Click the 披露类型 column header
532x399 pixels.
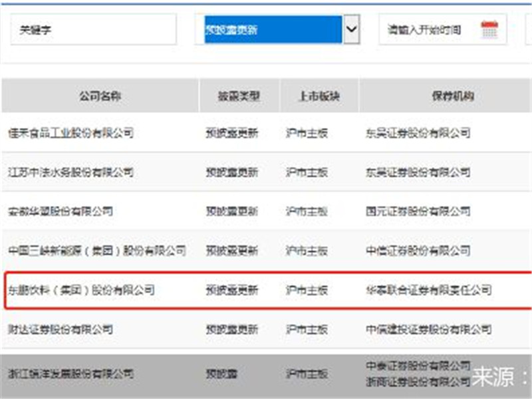(239, 96)
